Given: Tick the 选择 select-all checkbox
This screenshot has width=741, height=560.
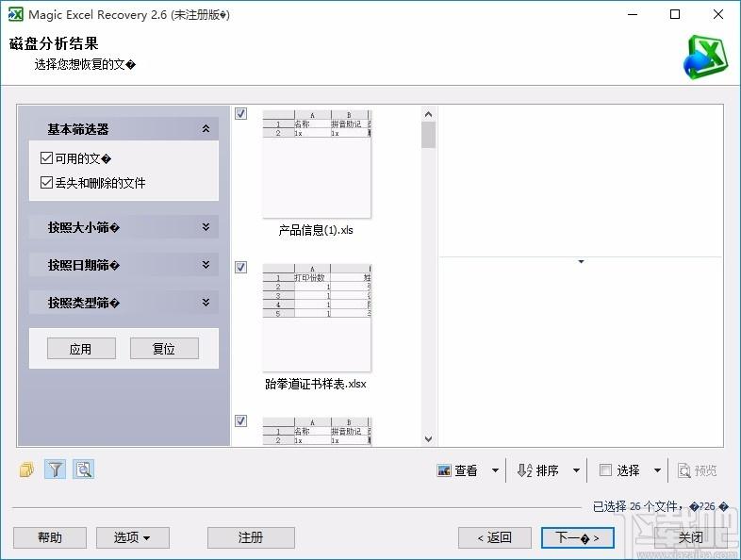Looking at the screenshot, I should coord(605,470).
